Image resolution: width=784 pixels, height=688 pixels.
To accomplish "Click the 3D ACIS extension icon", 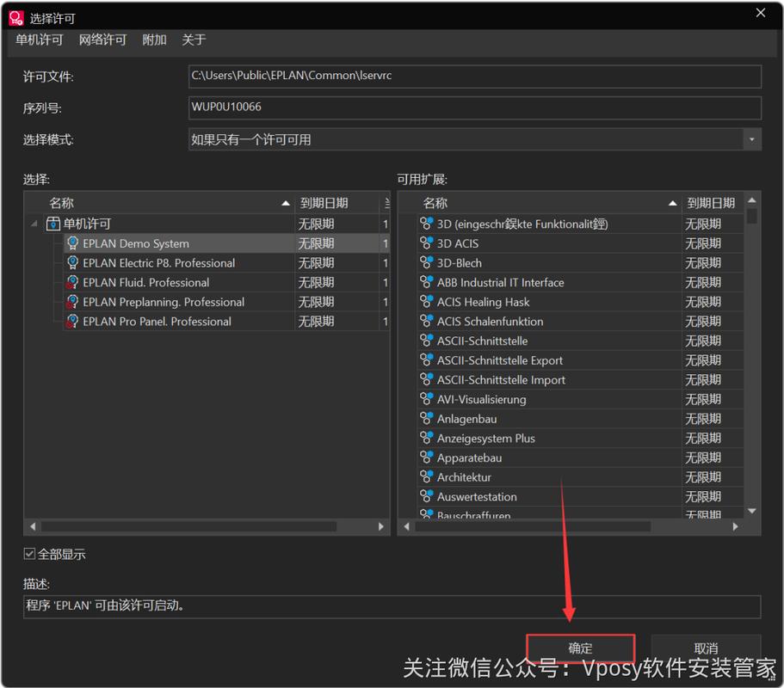I will (x=426, y=243).
